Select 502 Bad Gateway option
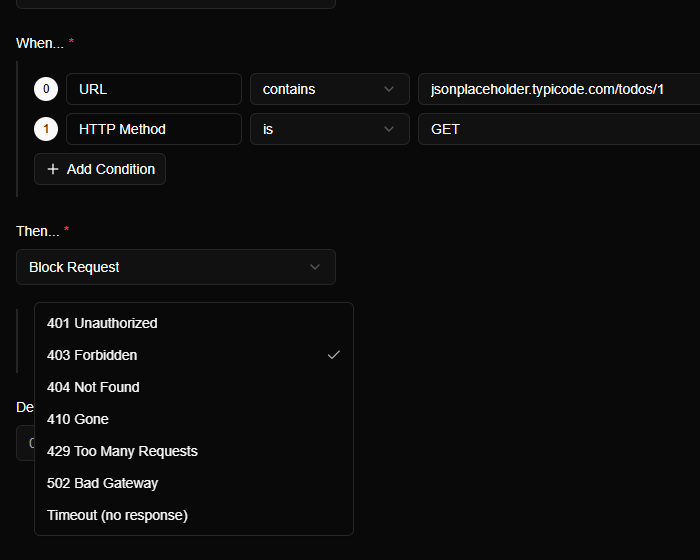The height and width of the screenshot is (560, 700). click(x=194, y=483)
